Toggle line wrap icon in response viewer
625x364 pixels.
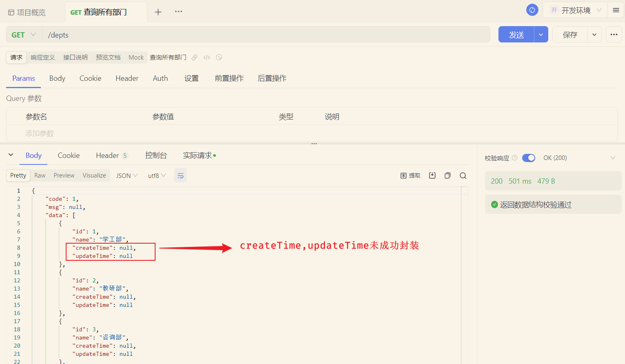(180, 175)
